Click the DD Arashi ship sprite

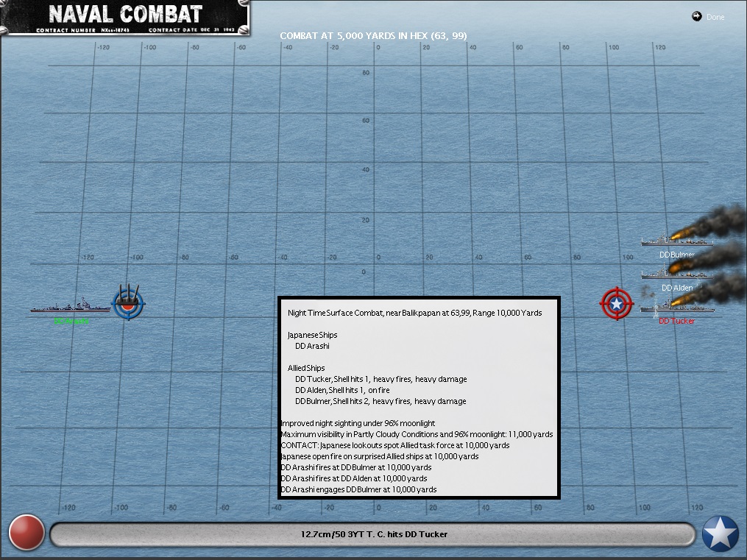click(70, 306)
